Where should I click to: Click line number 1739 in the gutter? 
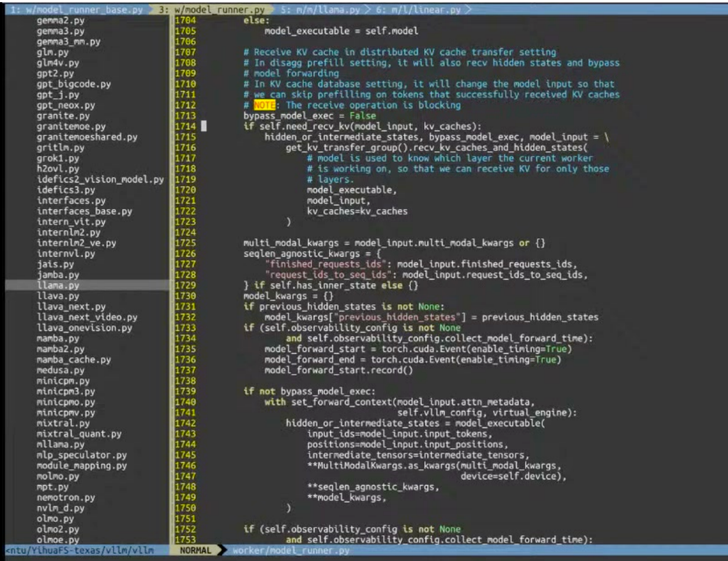(x=185, y=391)
